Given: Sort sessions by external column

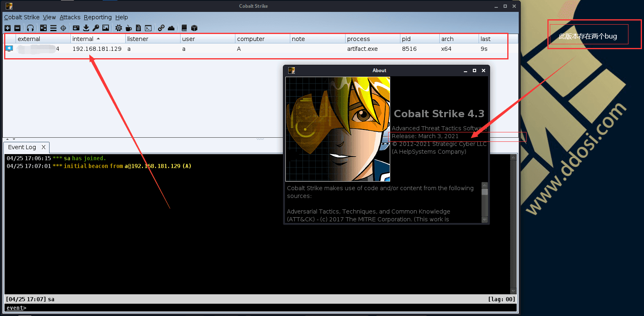Looking at the screenshot, I should 43,39.
